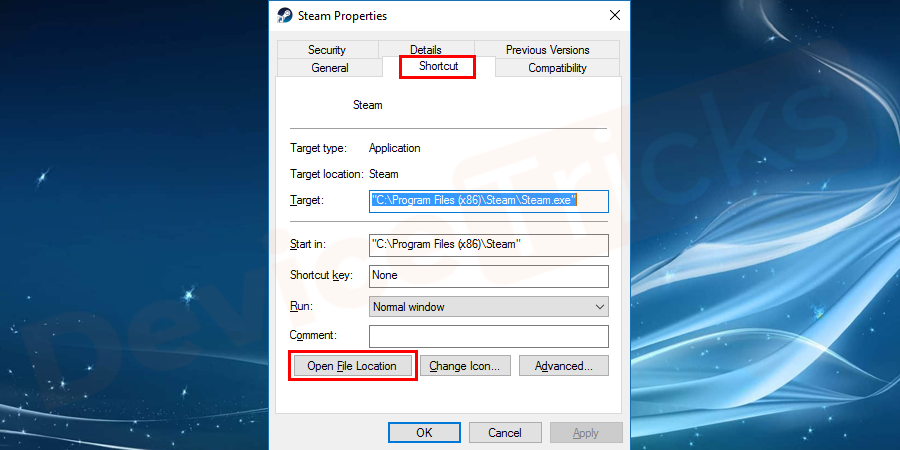Image resolution: width=900 pixels, height=450 pixels.
Task: Click inside the Target path field
Action: (488, 201)
